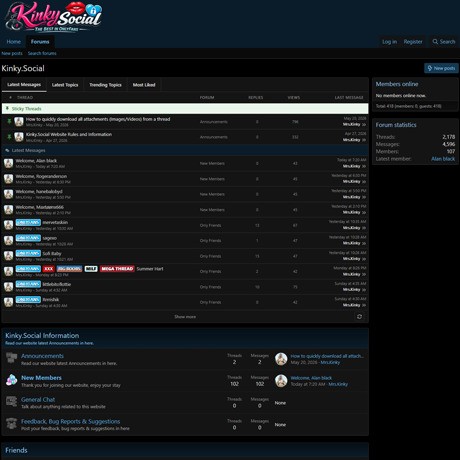
Task: Open the Sofi Baby thread title
Action: pyautogui.click(x=52, y=253)
